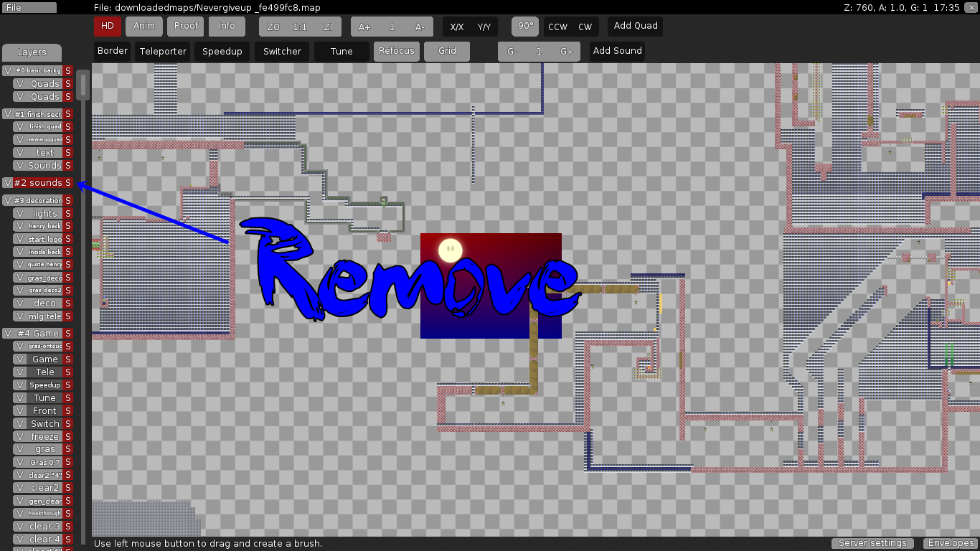Toggle HD high detail mode
The image size is (980, 551).
[108, 26]
